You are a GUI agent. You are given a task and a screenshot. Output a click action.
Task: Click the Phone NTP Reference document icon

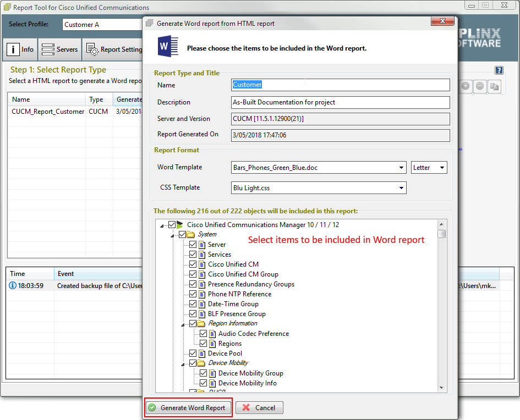202,294
